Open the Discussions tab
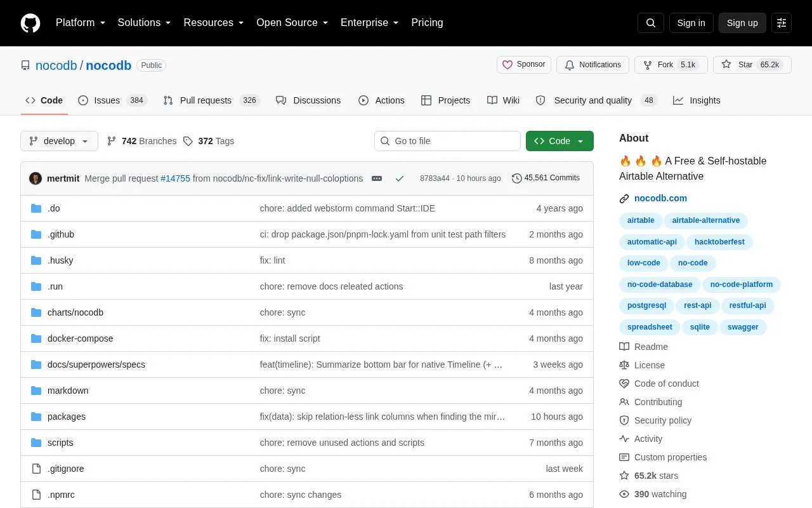Image resolution: width=812 pixels, height=508 pixels. (x=308, y=100)
